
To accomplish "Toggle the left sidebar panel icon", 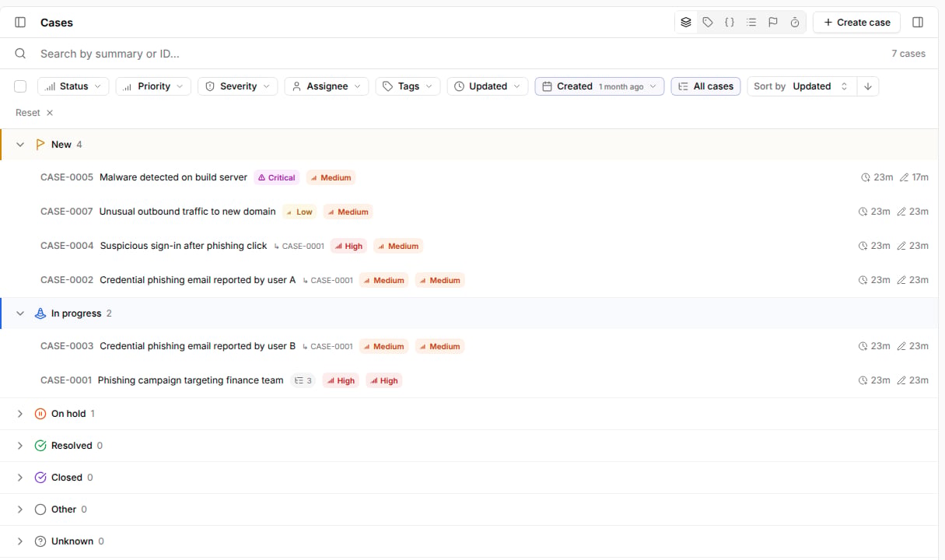I will [20, 23].
